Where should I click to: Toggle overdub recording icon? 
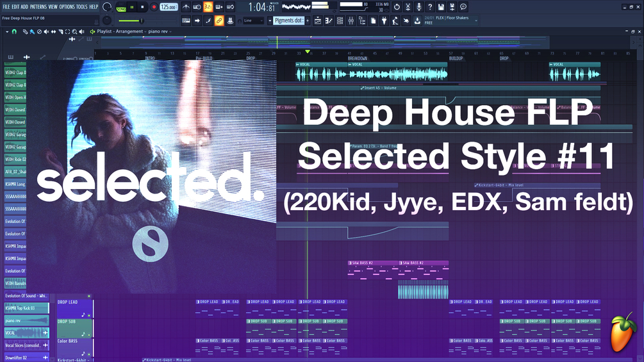click(219, 7)
